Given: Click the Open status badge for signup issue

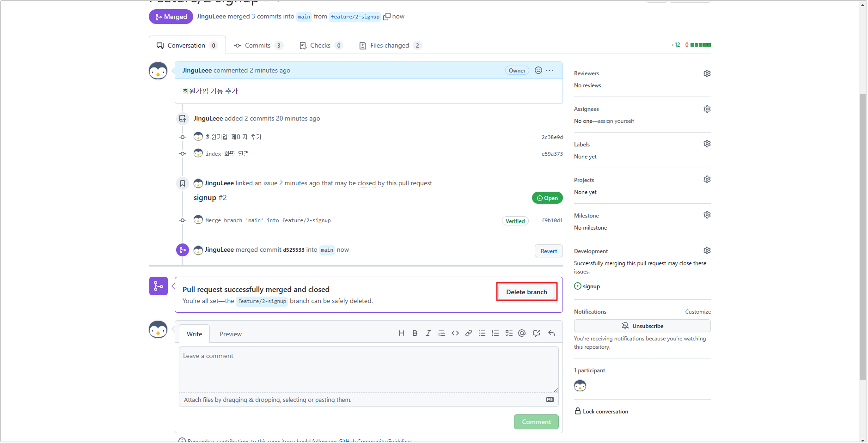Looking at the screenshot, I should point(547,198).
